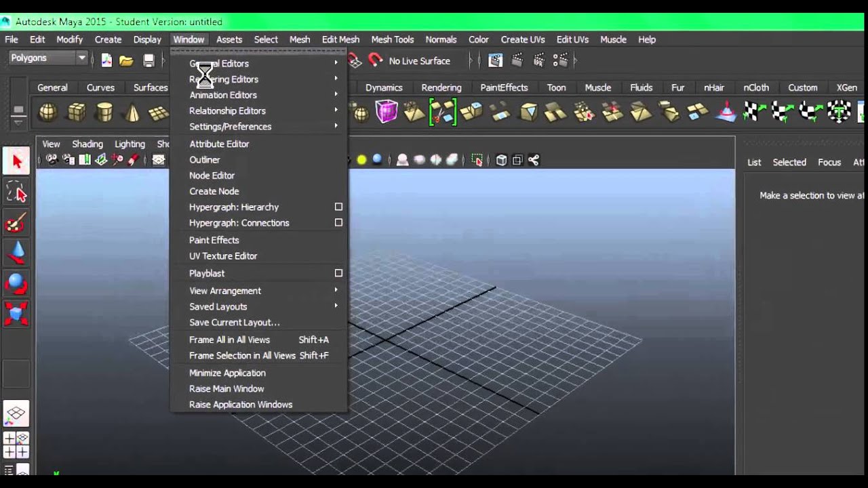Select Save Current Layout...
Screen dimensions: 868x488
[x=258, y=323]
